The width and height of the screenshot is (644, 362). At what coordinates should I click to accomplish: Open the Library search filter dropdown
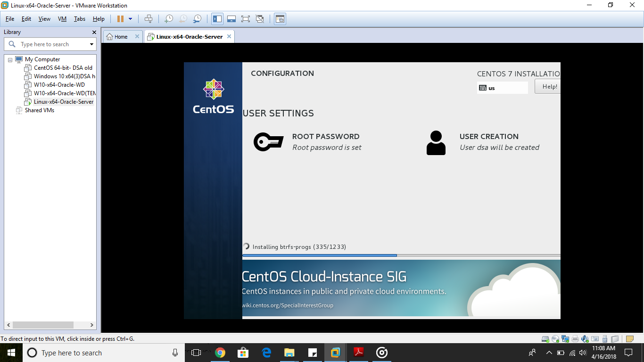pos(91,44)
